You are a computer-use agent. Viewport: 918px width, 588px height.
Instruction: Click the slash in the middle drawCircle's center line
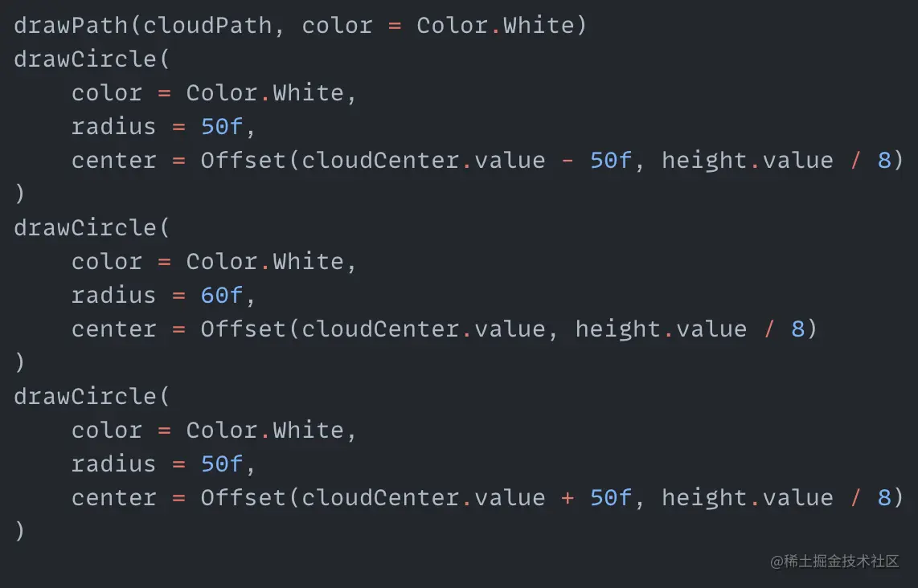769,329
